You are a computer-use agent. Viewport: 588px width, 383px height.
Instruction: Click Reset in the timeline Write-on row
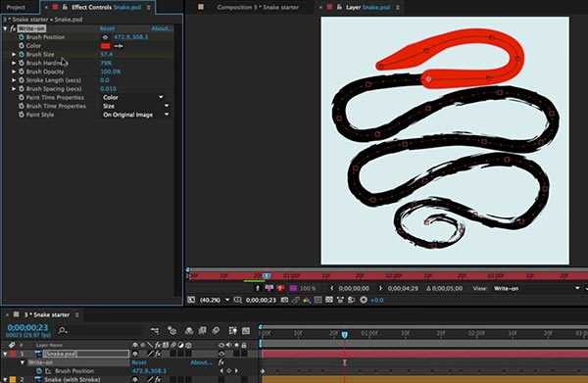point(139,362)
